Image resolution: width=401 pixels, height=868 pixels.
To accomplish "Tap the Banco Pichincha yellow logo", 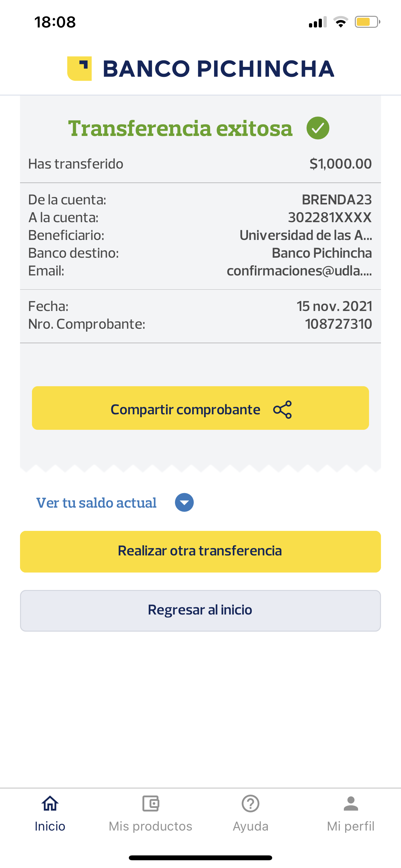I will 79,68.
